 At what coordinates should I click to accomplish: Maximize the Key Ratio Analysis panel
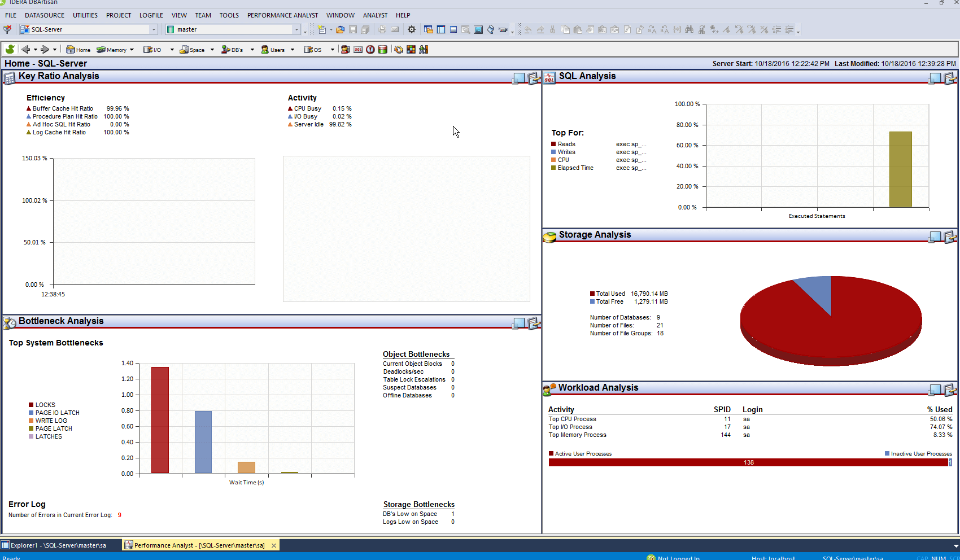click(x=518, y=78)
